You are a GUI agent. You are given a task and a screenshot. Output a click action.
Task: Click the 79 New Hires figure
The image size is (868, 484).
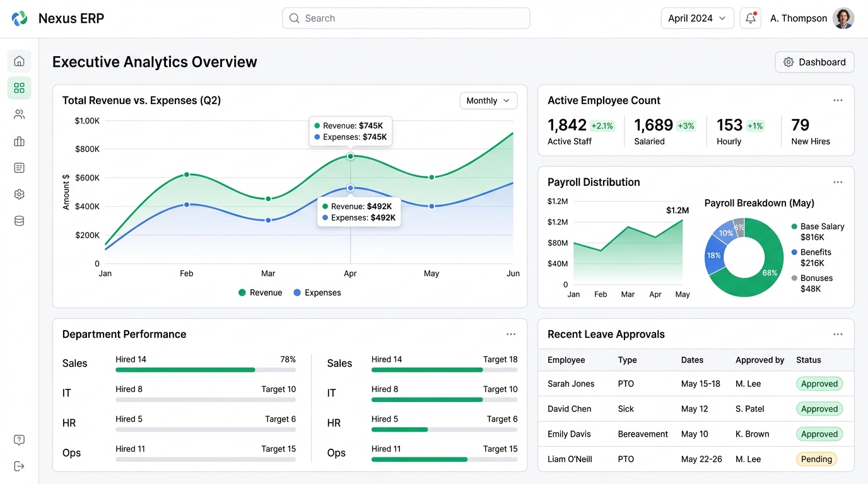coord(801,125)
